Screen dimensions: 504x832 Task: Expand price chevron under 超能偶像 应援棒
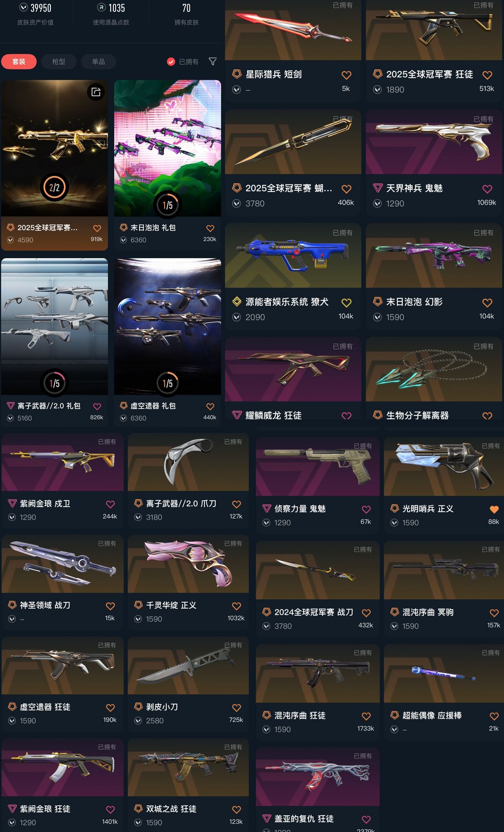click(x=394, y=729)
